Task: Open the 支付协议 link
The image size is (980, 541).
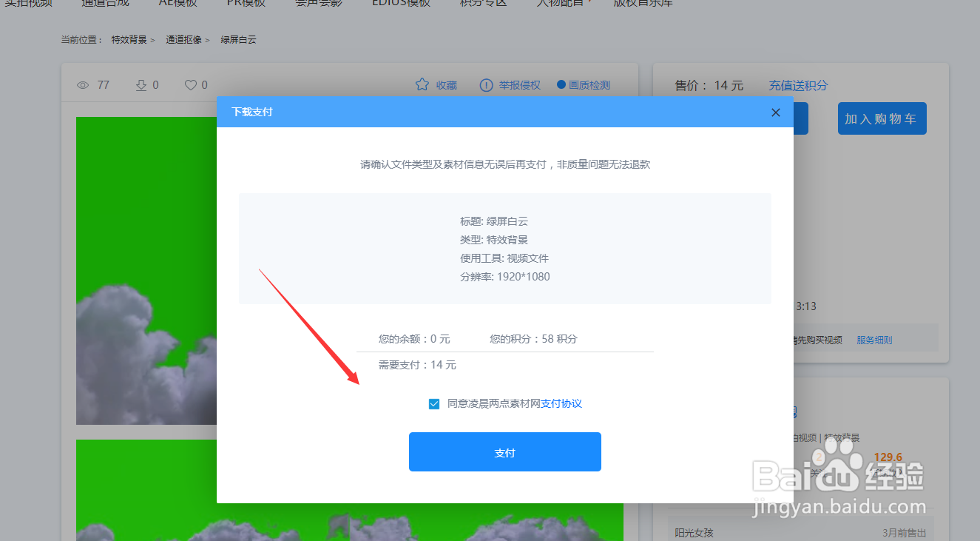Action: [561, 404]
